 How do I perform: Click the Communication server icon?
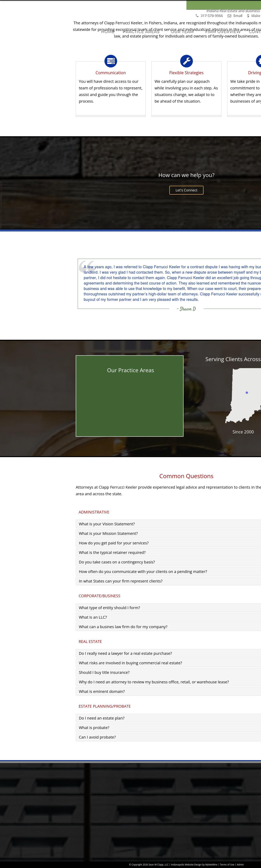point(110,61)
